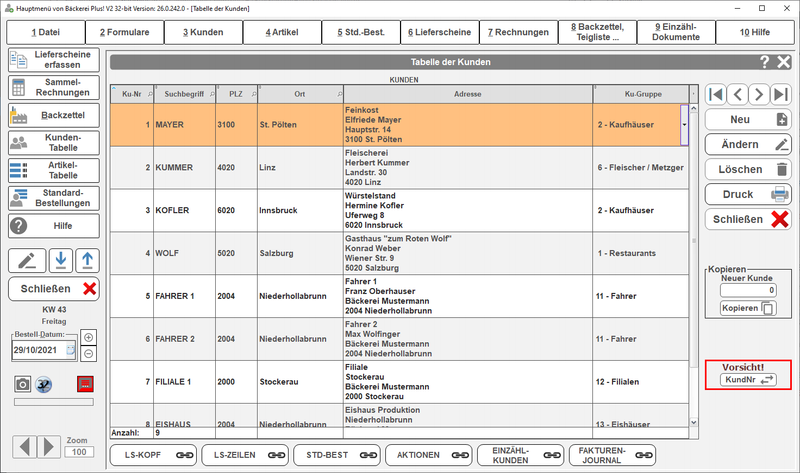Open the calendar picker beside Bestell-Datum
Image resolution: width=800 pixels, height=473 pixels.
coord(70,350)
